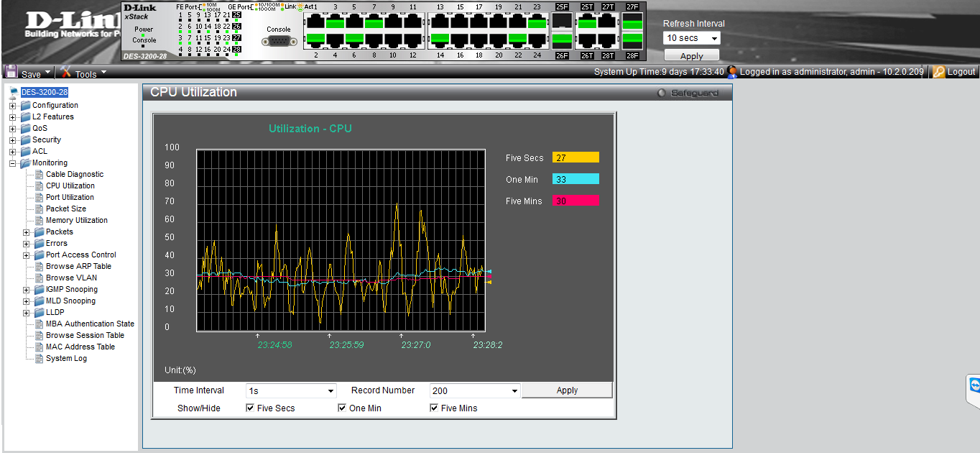The height and width of the screenshot is (453, 980).
Task: Open the Refresh Interval 10 secs selector
Action: (x=692, y=38)
